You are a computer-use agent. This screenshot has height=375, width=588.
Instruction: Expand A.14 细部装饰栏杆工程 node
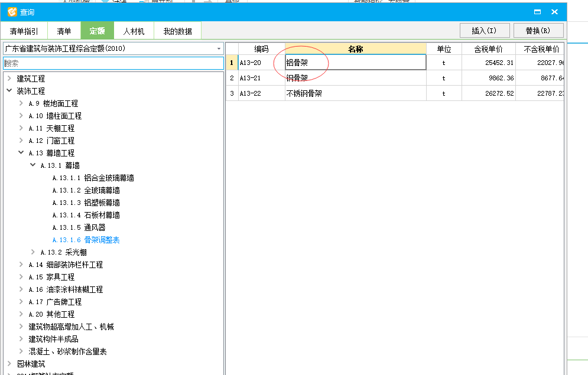click(21, 264)
